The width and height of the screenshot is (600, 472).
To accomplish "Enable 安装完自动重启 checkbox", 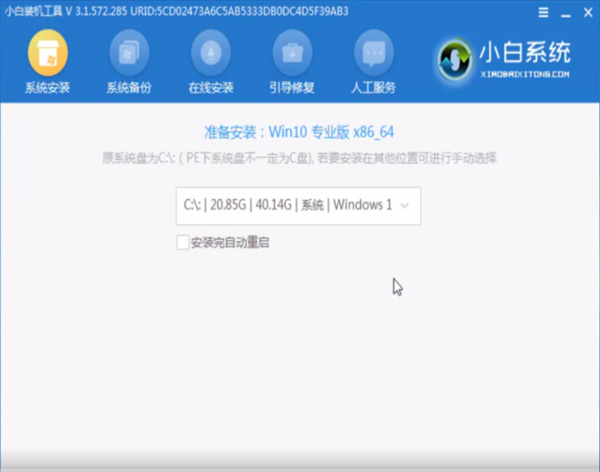I will tap(183, 242).
